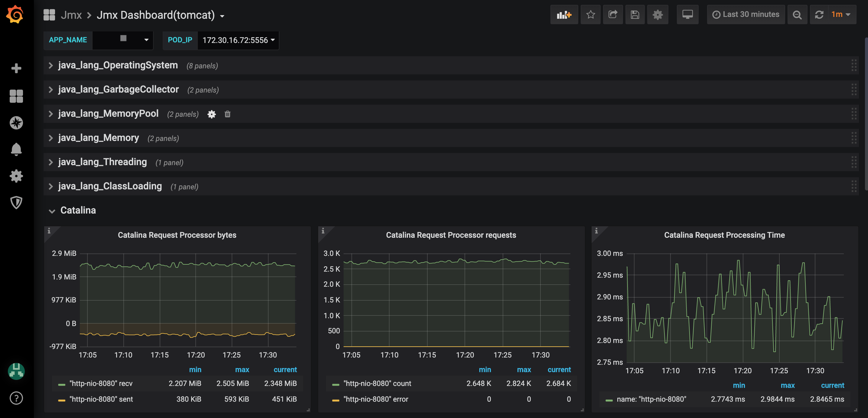This screenshot has height=418, width=868.
Task: Open the Share dashboard icon
Action: (612, 15)
